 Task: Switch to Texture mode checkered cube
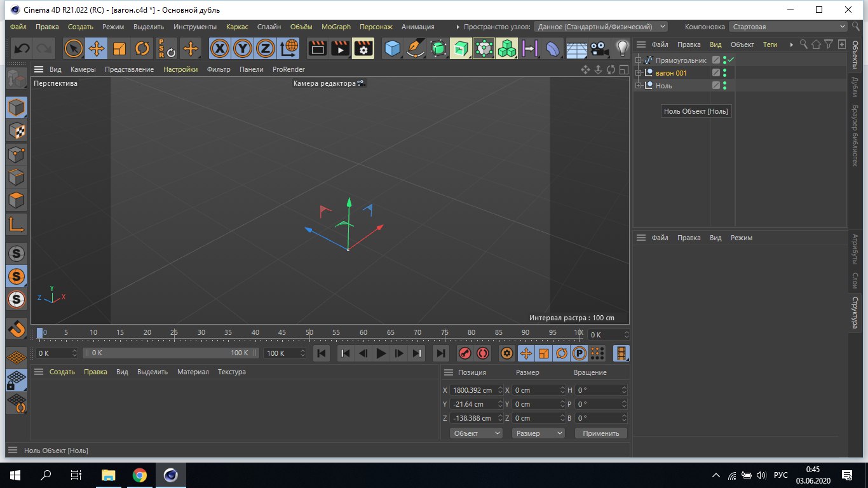tap(17, 131)
